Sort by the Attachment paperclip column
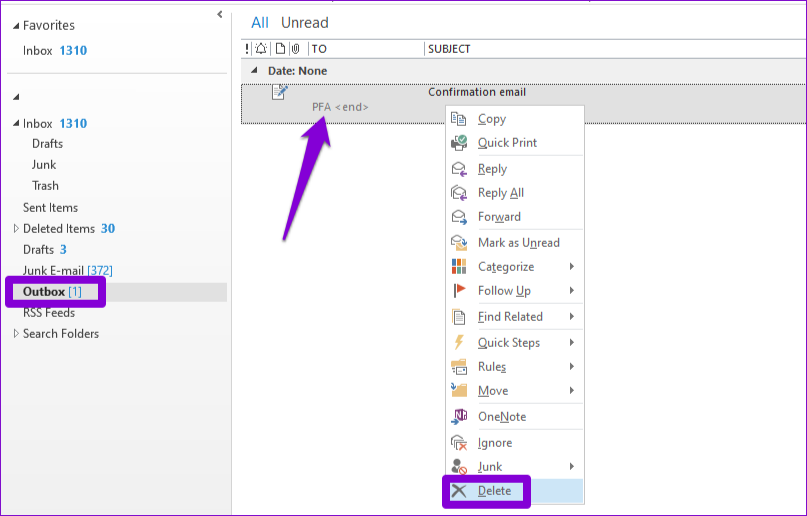Viewport: 807px width, 516px height. 296,49
